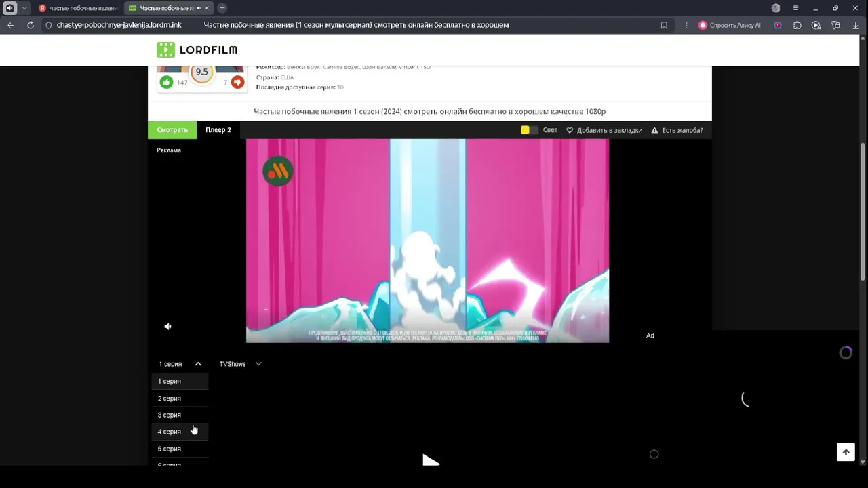Click the scroll-to-top arrow button
Image resolution: width=868 pixels, height=488 pixels.
[846, 452]
